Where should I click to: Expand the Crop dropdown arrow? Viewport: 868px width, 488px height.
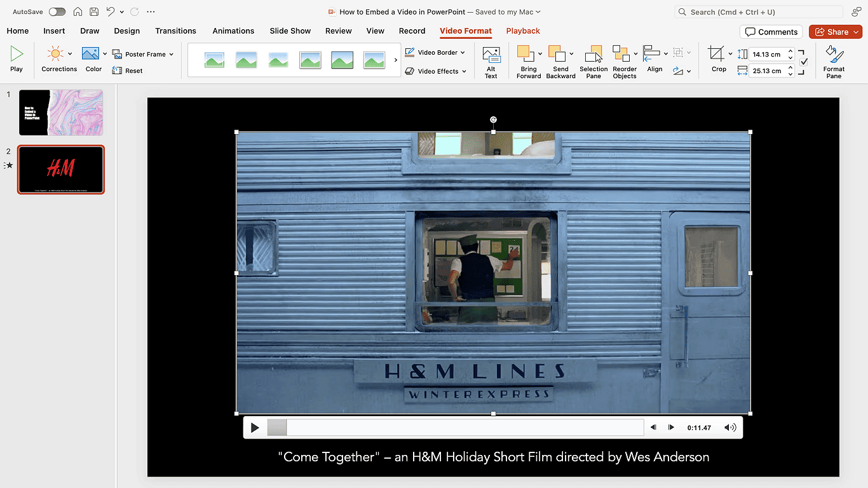[x=730, y=54]
